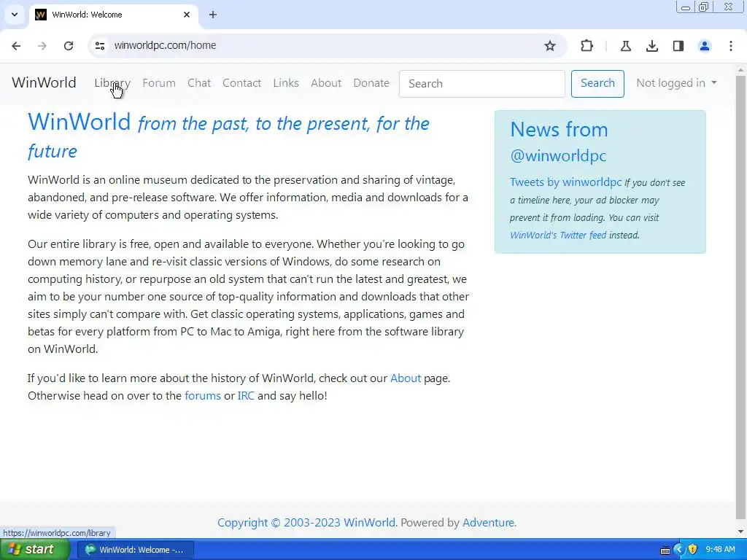Select the WinWorld: Welcome browser tab
The height and width of the screenshot is (560, 747).
113,15
